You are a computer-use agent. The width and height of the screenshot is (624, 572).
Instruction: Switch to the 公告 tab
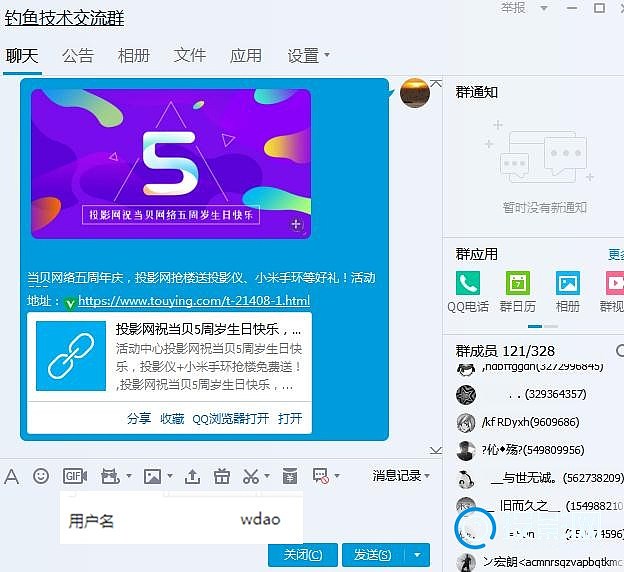[78, 56]
